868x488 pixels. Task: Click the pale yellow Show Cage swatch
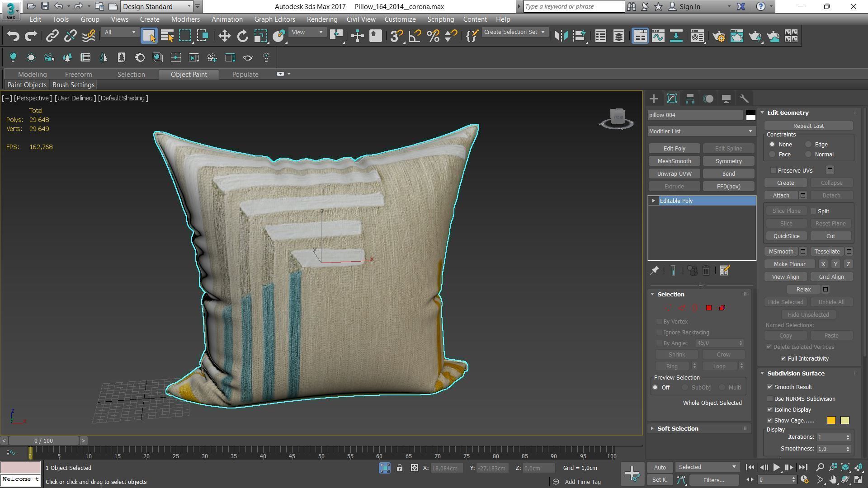(x=844, y=421)
